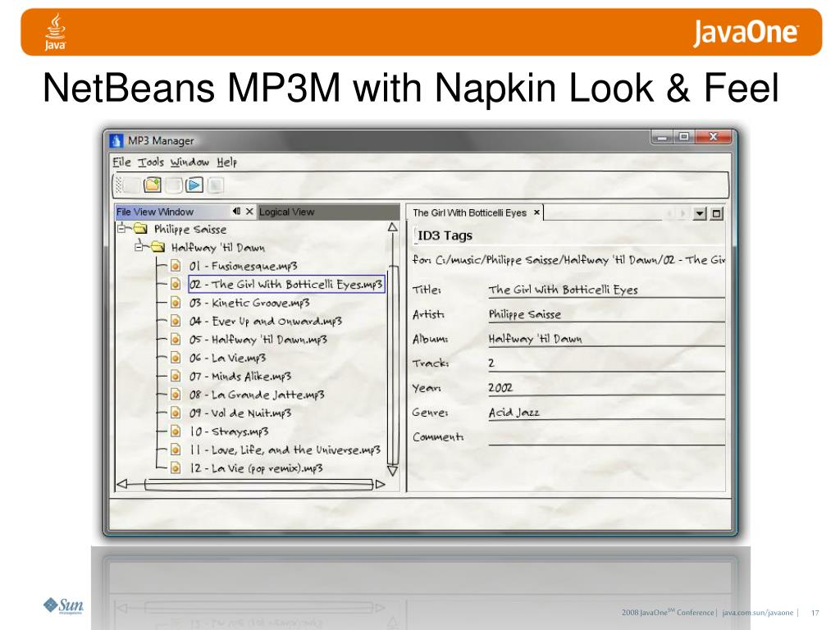Viewport: 840px width, 630px height.
Task: Click the Year field showing 2002
Action: coord(606,388)
